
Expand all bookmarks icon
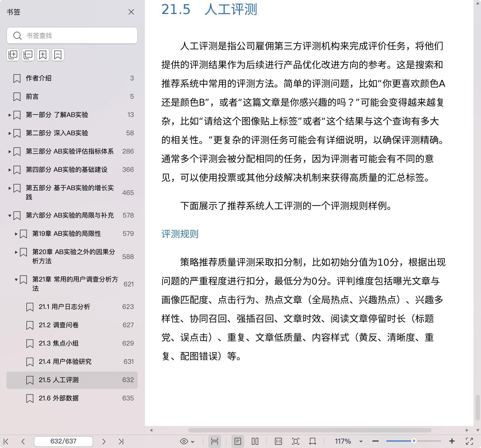13,55
